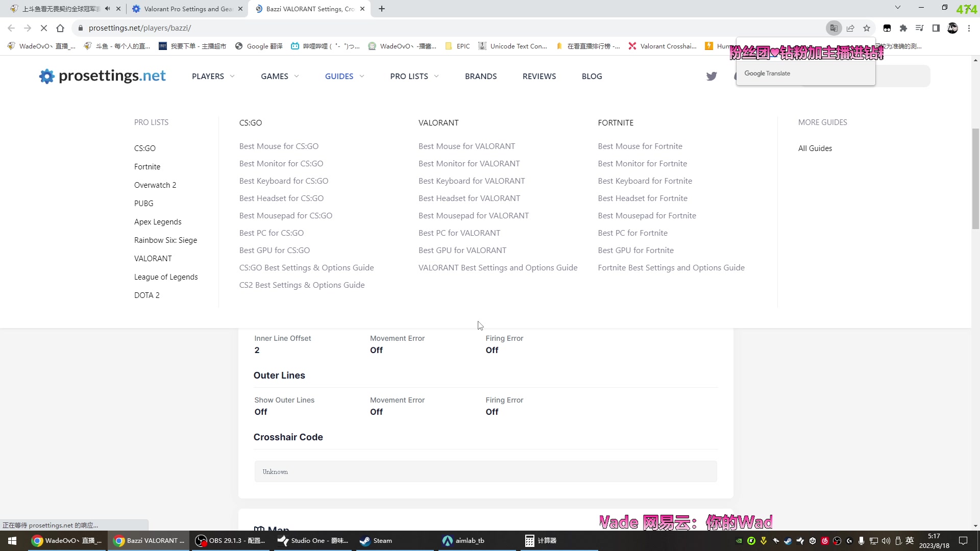Image resolution: width=980 pixels, height=551 pixels.
Task: Open the Chrome profile avatar
Action: (952, 28)
